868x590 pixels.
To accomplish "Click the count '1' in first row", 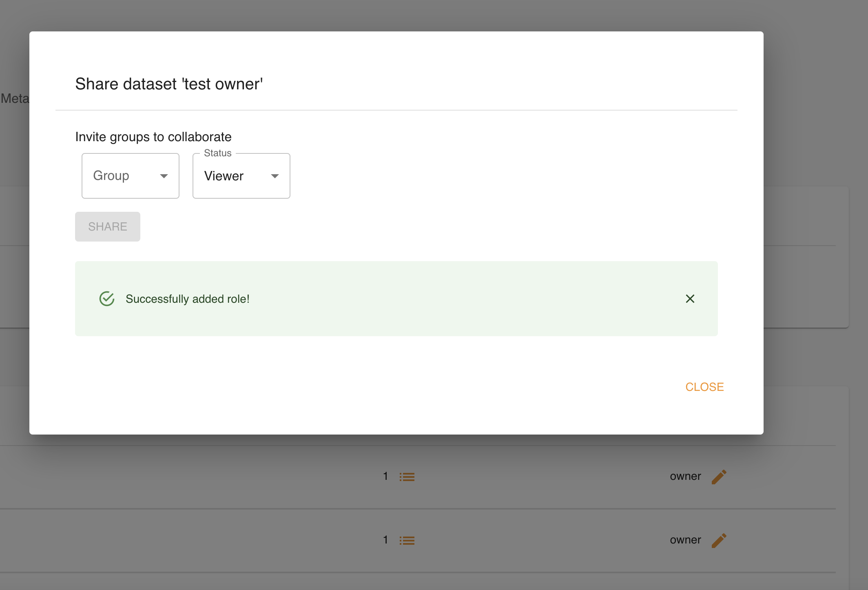I will 385,476.
